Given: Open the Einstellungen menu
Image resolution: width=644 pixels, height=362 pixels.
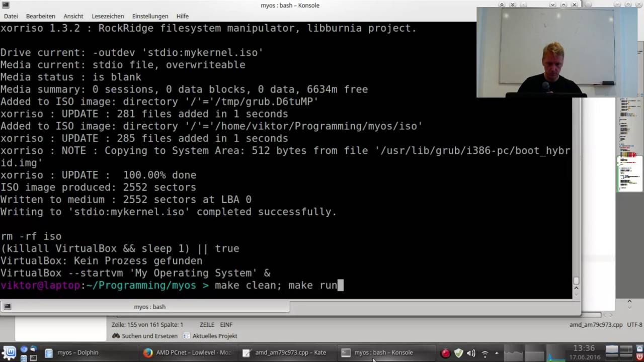Looking at the screenshot, I should pos(150,16).
